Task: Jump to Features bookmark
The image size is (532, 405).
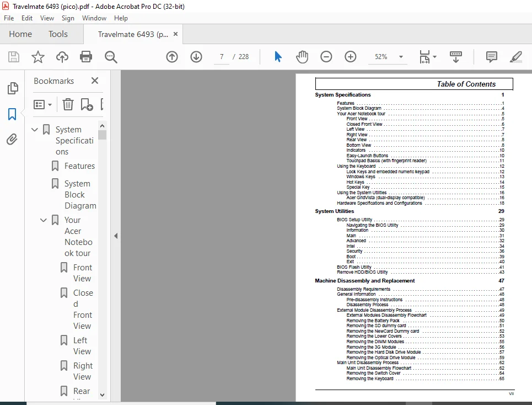Action: point(80,166)
